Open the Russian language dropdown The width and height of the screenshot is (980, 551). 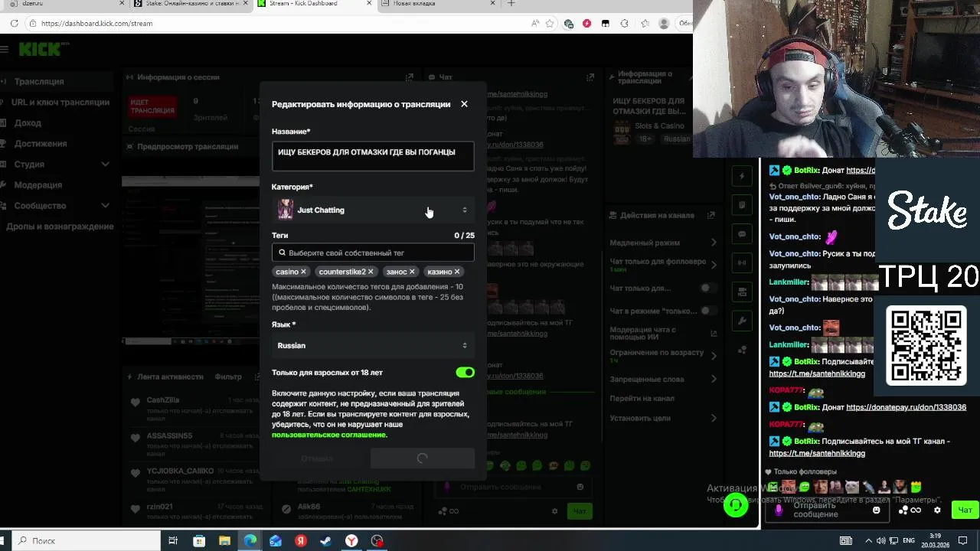(373, 345)
